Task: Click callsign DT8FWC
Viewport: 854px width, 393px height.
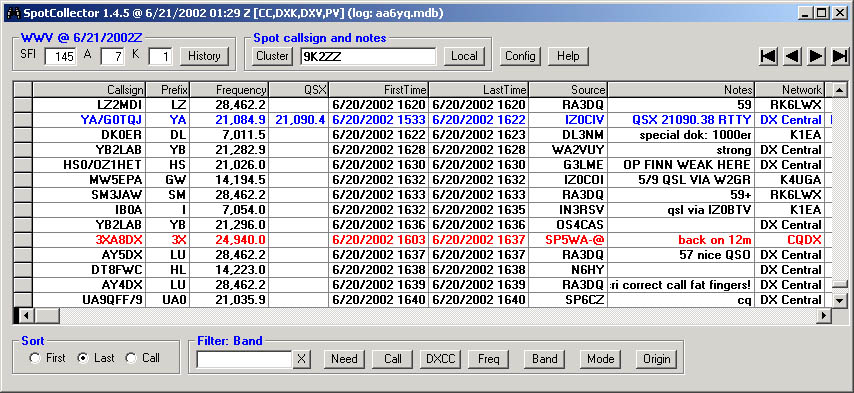Action: point(118,269)
